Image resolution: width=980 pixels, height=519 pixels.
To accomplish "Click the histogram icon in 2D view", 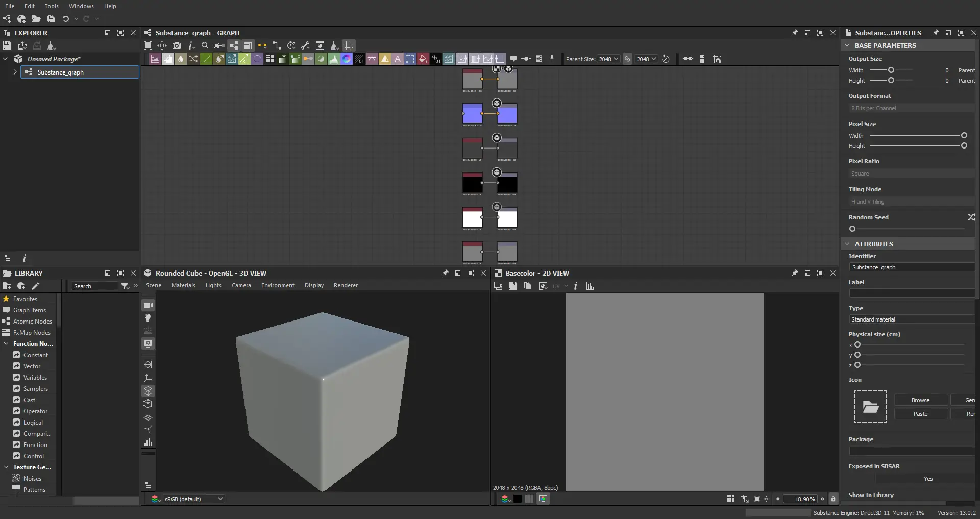I will [x=590, y=286].
